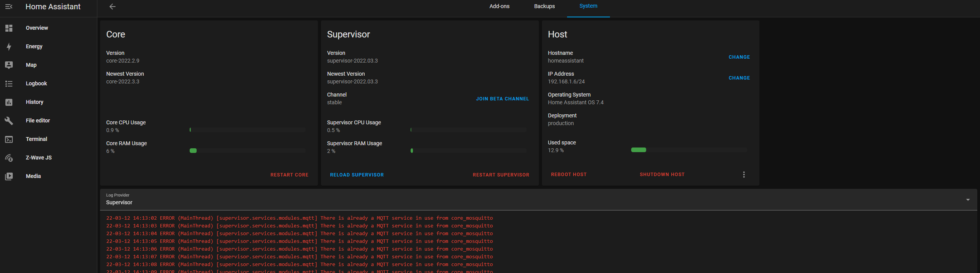
Task: Launch the Terminal console icon
Action: pos(9,139)
